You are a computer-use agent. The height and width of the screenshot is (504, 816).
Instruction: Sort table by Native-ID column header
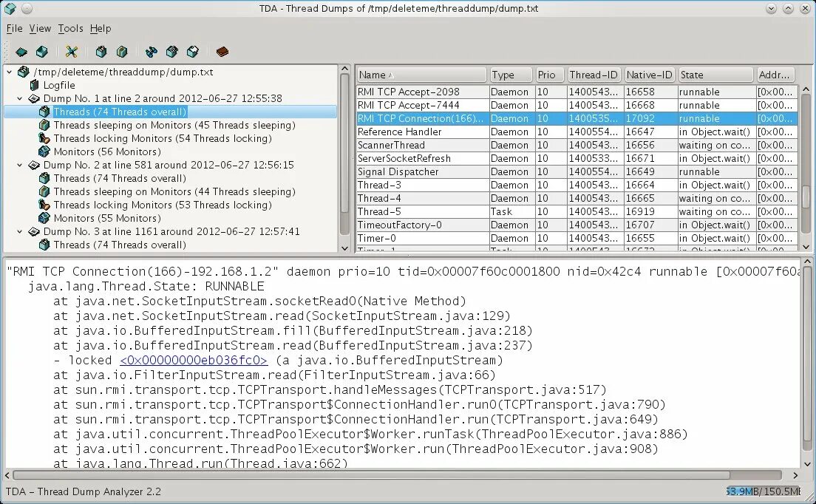(650, 75)
